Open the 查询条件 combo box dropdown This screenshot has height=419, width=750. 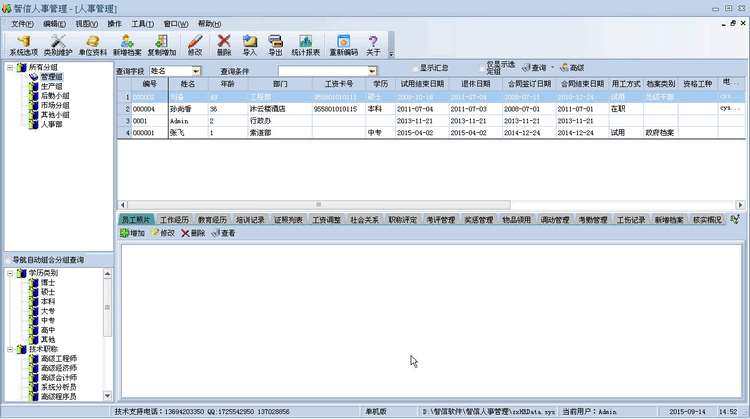372,72
